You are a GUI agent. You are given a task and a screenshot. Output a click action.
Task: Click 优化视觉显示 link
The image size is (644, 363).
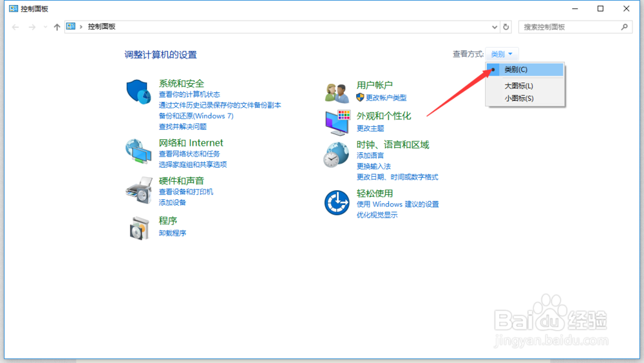377,215
